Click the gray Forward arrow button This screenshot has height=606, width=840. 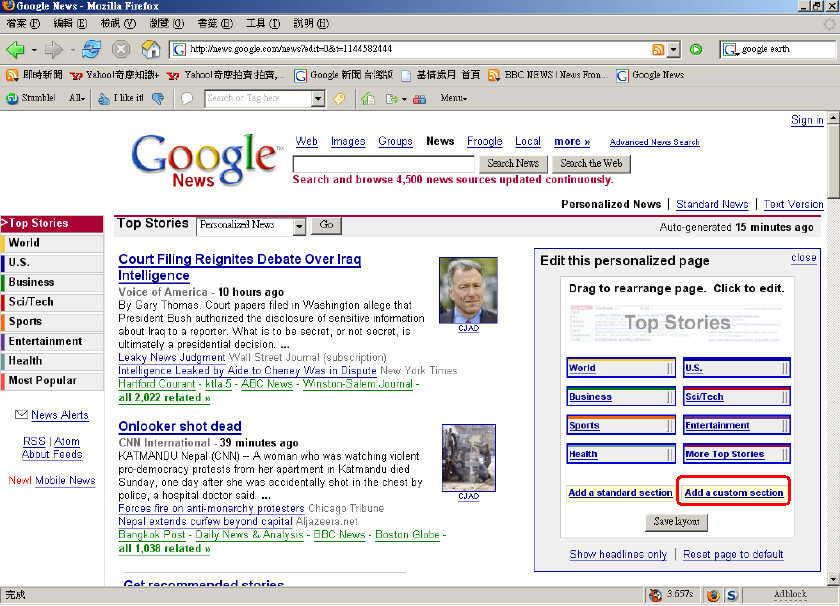click(x=54, y=50)
